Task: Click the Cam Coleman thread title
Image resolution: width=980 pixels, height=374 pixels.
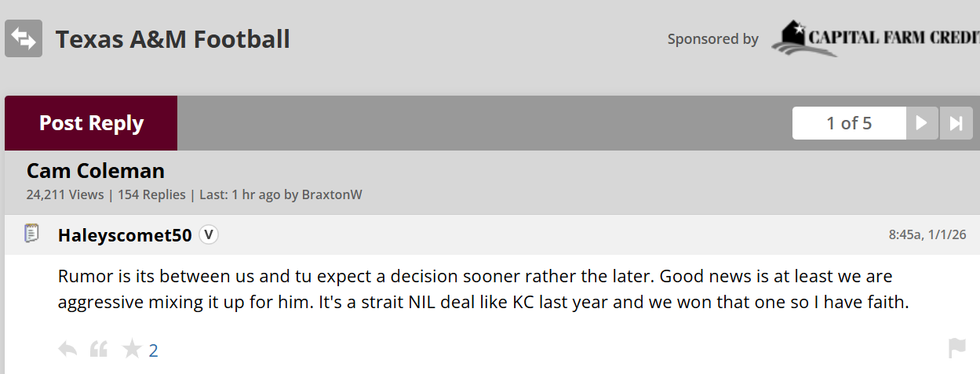Action: point(96,171)
